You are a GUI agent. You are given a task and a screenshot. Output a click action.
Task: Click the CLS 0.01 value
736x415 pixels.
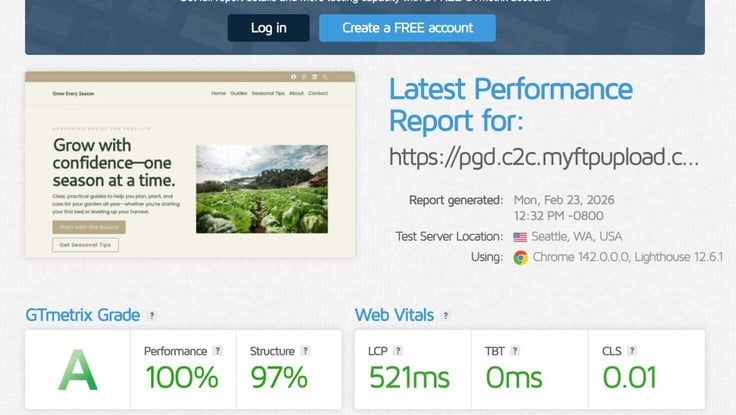(629, 377)
